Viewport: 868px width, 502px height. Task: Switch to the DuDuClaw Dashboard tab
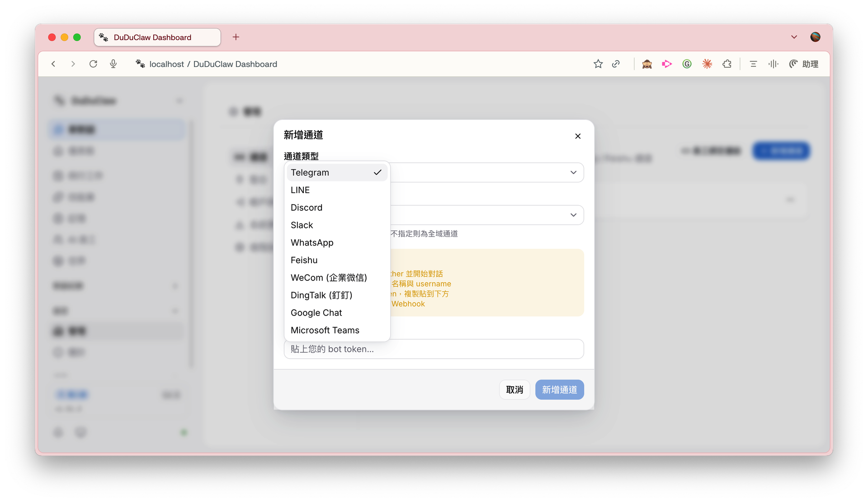(157, 38)
